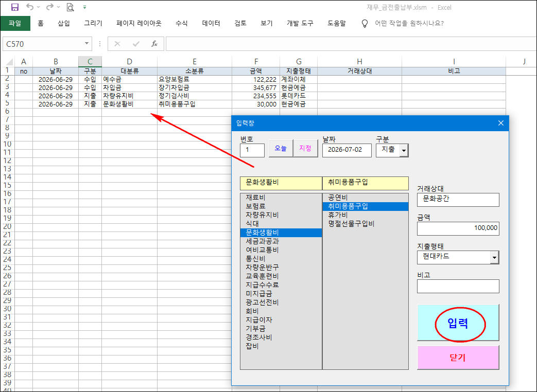Click cell containing 요양보험료
Screen dimensions: 537x392
[x=195, y=79]
